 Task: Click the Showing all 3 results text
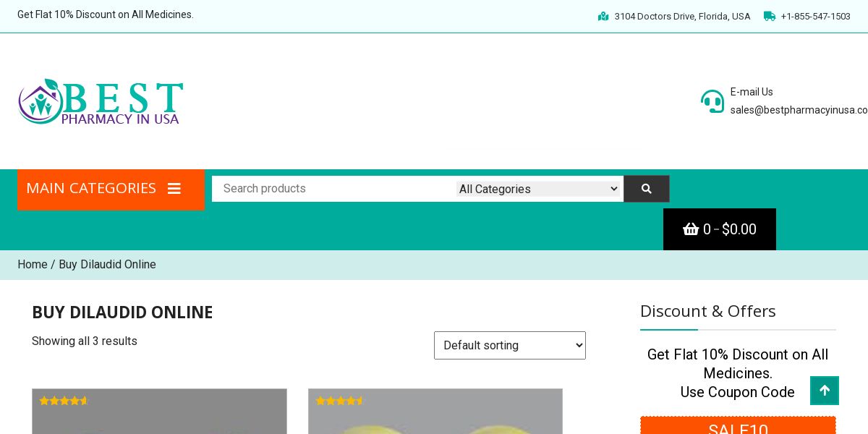click(85, 341)
